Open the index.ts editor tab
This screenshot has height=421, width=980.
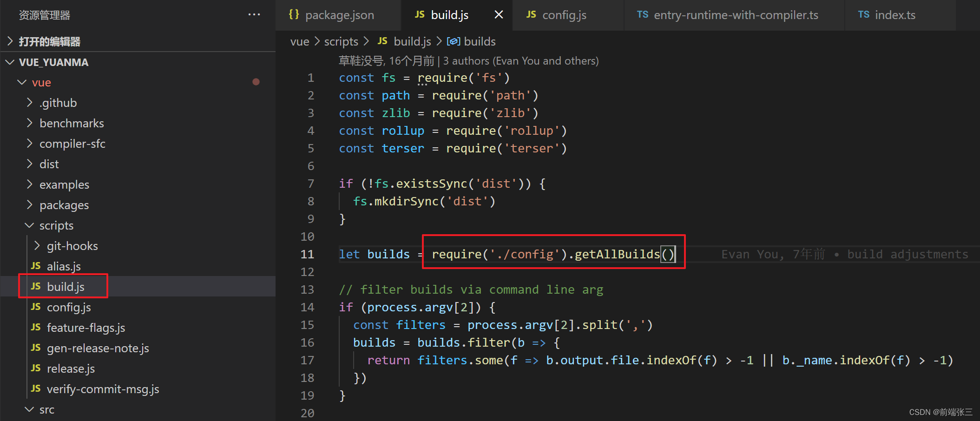(x=900, y=15)
